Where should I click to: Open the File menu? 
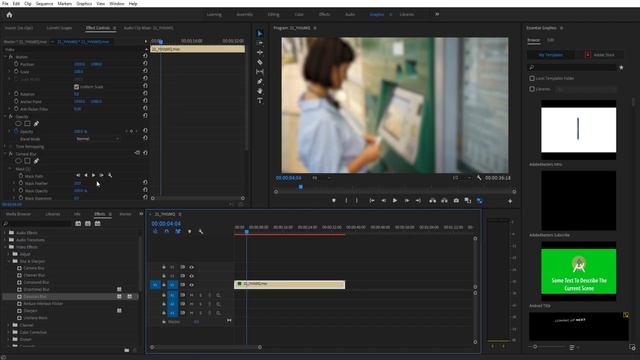tap(5, 3)
